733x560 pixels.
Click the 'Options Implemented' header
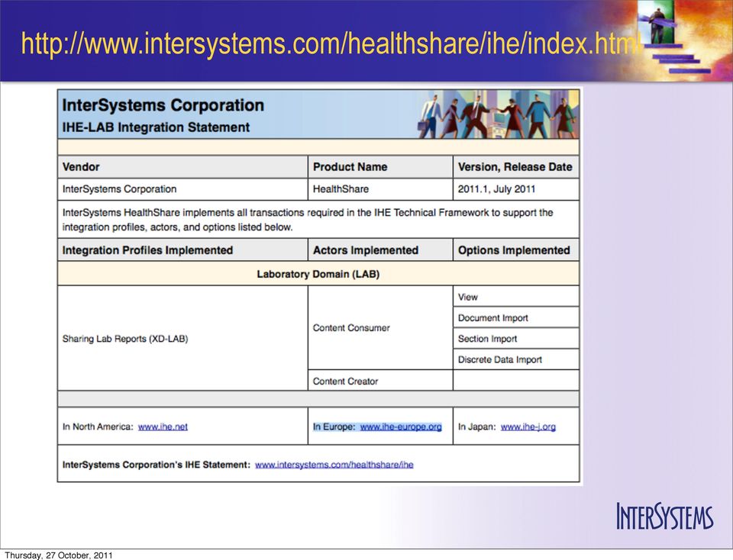516,250
